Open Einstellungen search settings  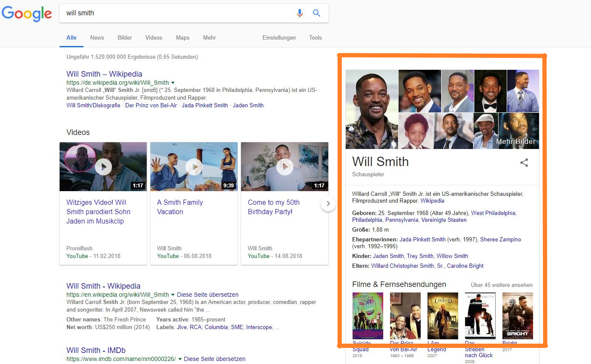pyautogui.click(x=279, y=37)
